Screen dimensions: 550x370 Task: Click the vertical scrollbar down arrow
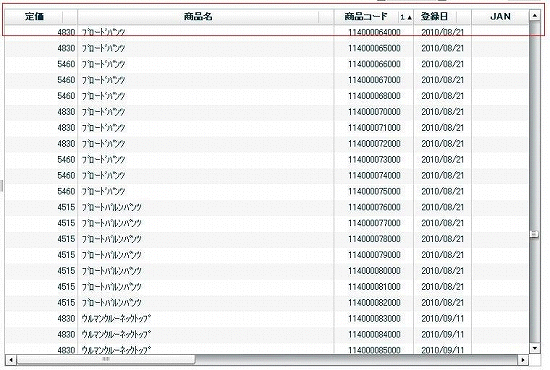(x=535, y=348)
